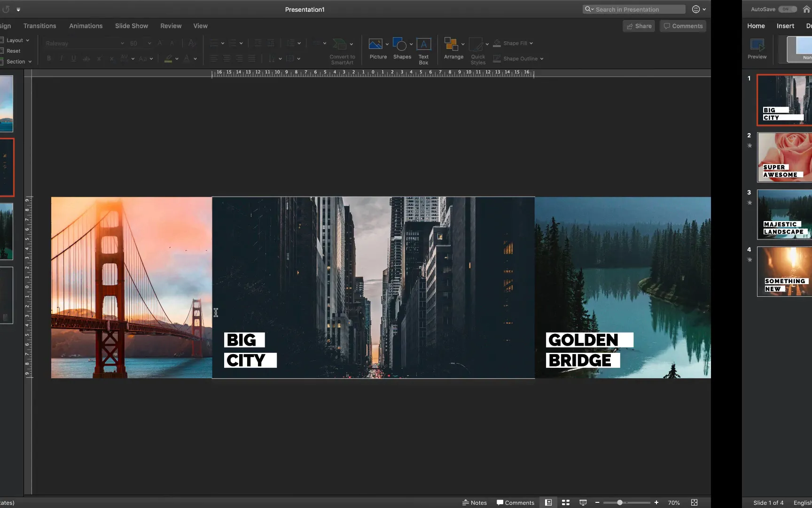Open the Review tab
The width and height of the screenshot is (812, 508).
[171, 26]
